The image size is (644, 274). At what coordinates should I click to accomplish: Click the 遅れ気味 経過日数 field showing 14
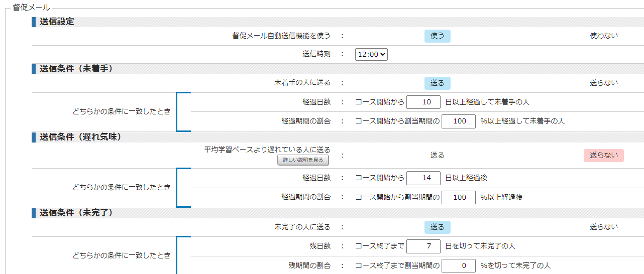pyautogui.click(x=423, y=178)
